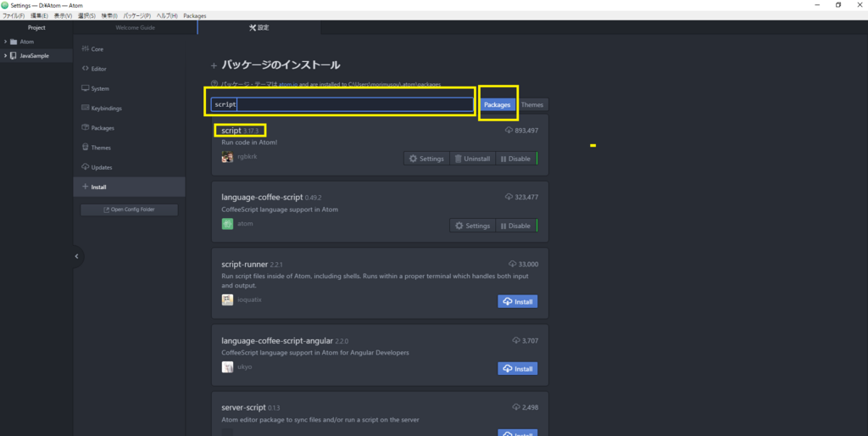The height and width of the screenshot is (436, 868).
Task: Click the package search input field
Action: [342, 104]
